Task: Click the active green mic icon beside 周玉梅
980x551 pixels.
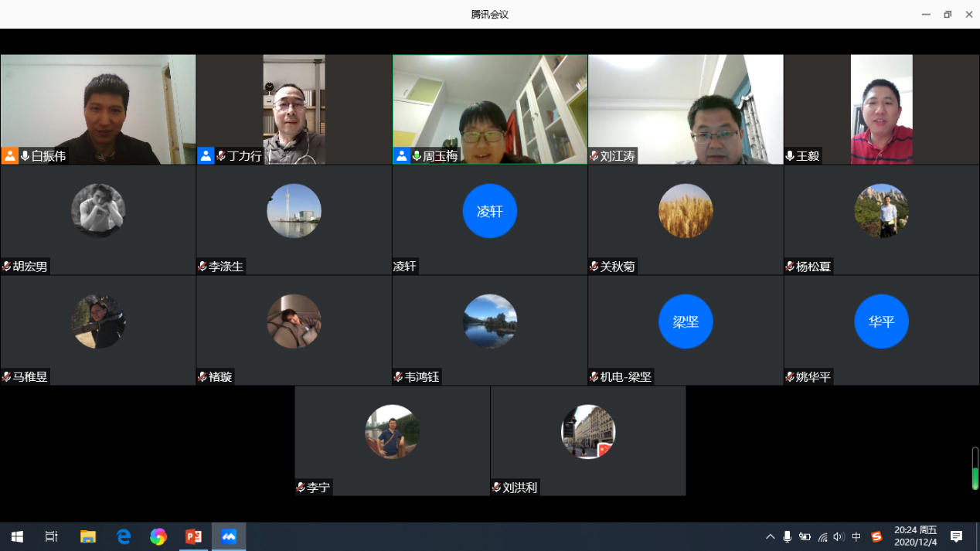Action: [x=417, y=156]
